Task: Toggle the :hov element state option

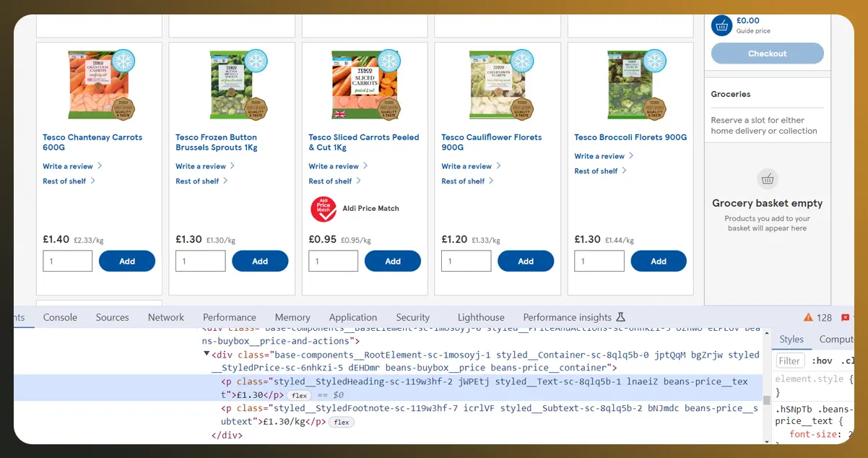Action: pos(822,360)
